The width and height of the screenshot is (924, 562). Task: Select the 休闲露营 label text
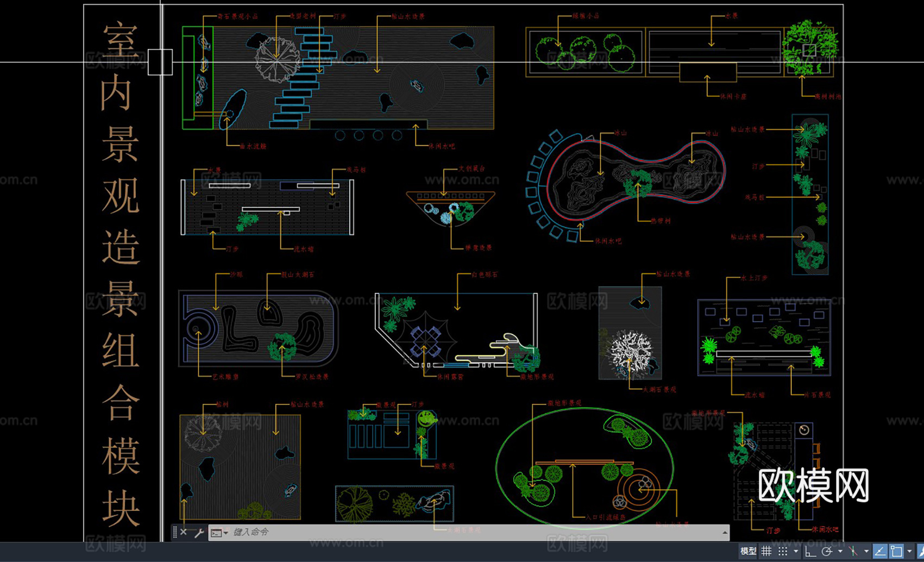[x=451, y=376]
